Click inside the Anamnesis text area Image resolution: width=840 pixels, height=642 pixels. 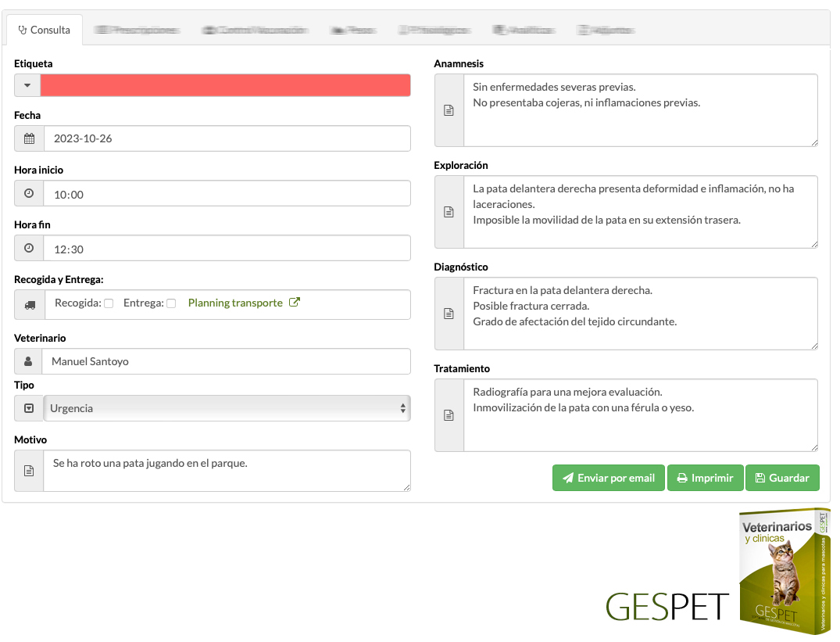(x=641, y=110)
